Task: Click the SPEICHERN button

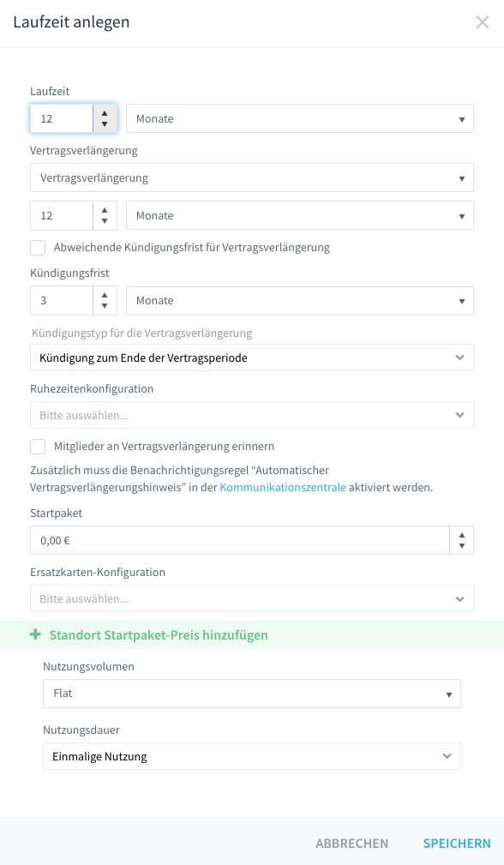Action: click(x=457, y=844)
